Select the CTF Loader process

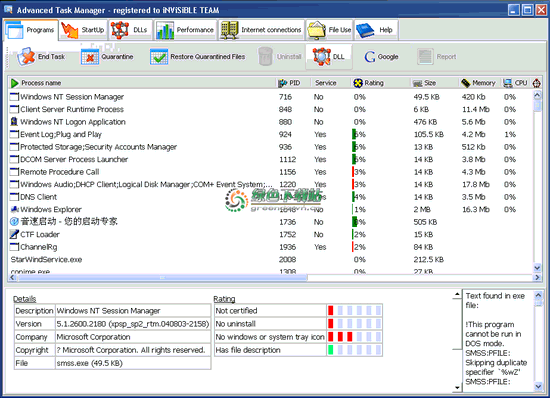[271, 235]
